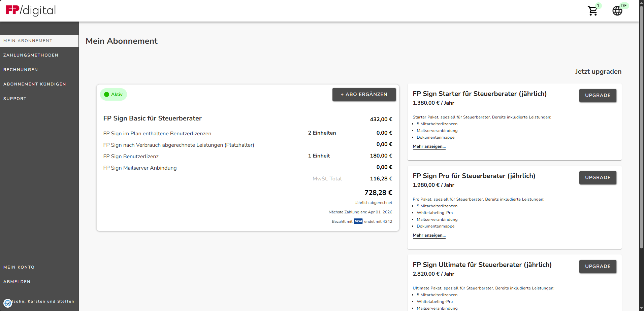Click the green Aktiv status badge
This screenshot has height=311, width=644.
[114, 95]
